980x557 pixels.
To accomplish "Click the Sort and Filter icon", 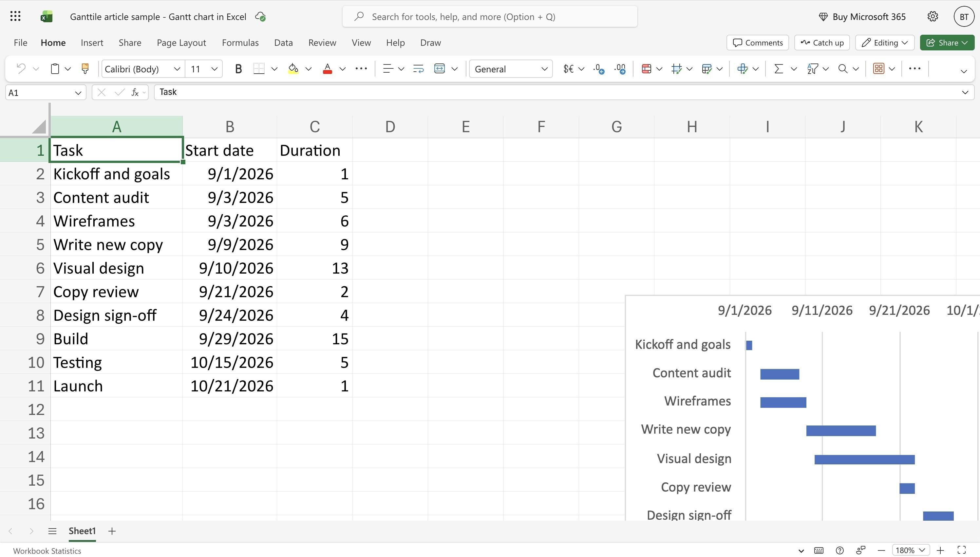I will 812,69.
